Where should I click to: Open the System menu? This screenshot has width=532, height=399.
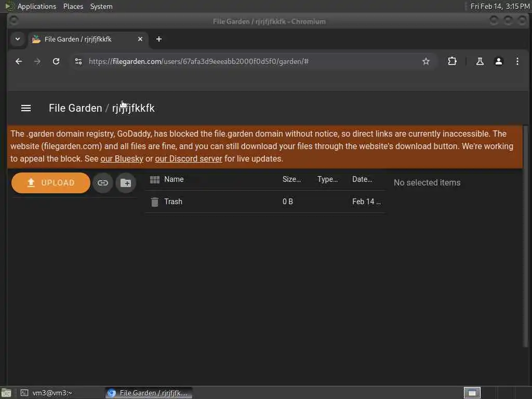click(x=101, y=6)
